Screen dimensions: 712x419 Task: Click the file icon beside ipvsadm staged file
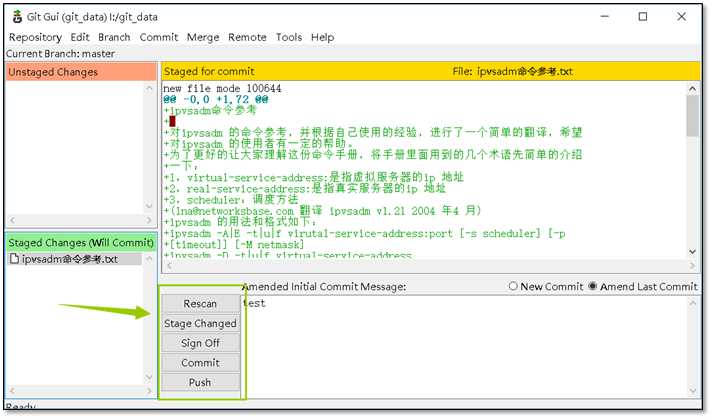(14, 259)
